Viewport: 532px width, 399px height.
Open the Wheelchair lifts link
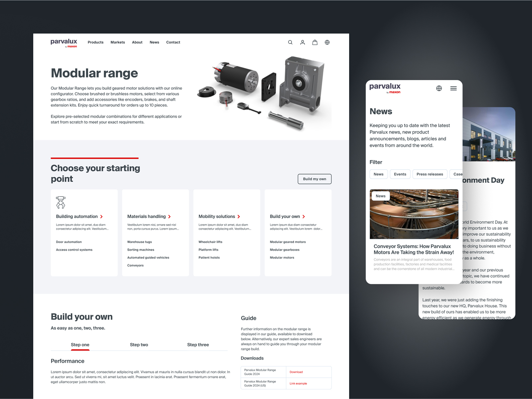pyautogui.click(x=210, y=242)
